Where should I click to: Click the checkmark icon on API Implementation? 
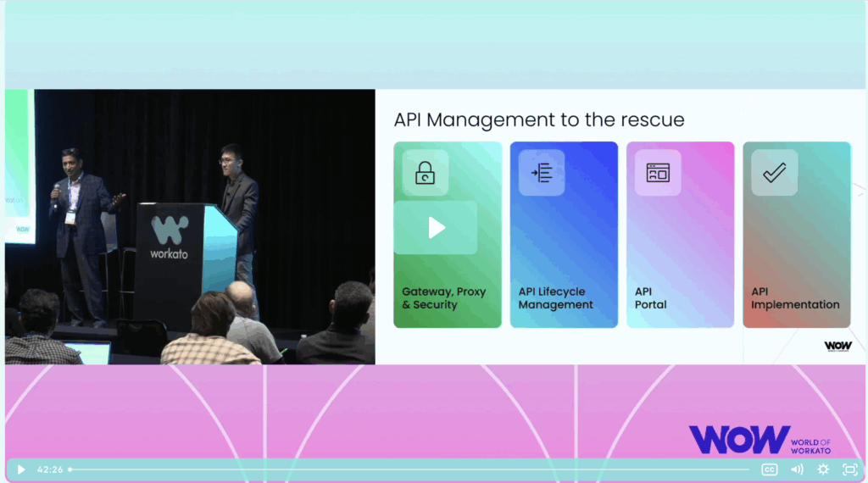(774, 173)
